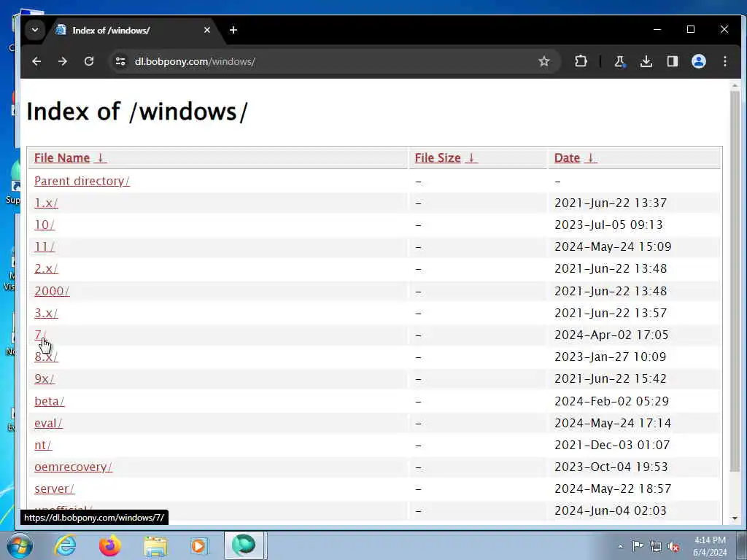Open the Chrome three-dot menu

click(x=724, y=61)
